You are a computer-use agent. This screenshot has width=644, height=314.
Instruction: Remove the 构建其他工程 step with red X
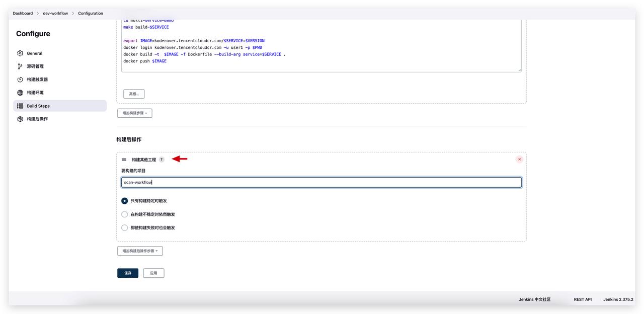(x=519, y=160)
